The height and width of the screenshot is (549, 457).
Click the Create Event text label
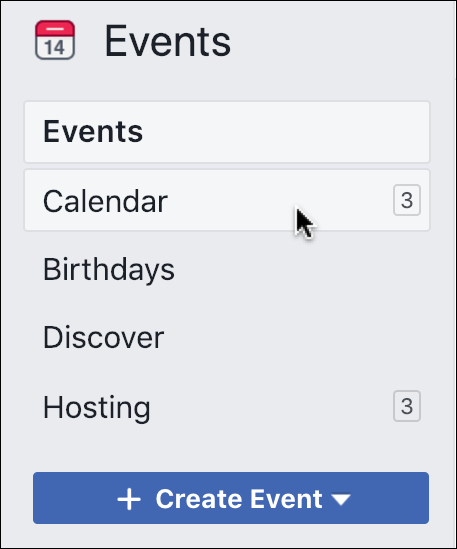[239, 499]
